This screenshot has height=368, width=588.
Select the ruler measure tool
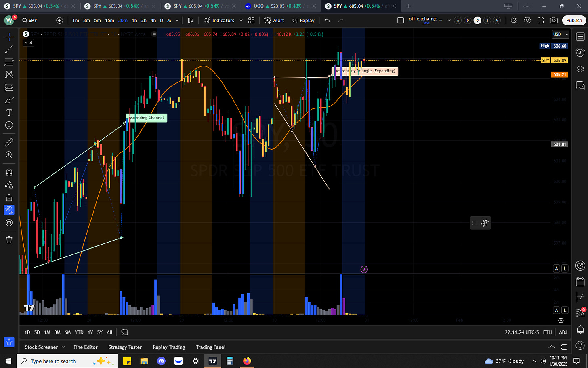tap(9, 142)
